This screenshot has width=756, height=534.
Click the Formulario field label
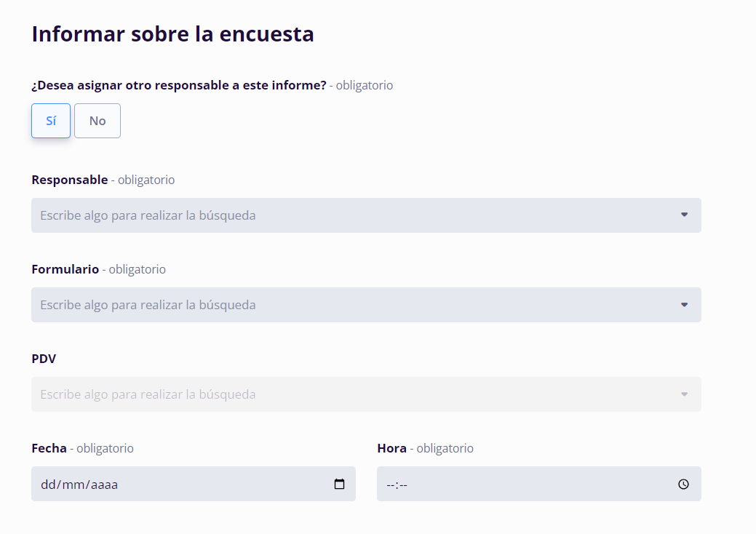tap(65, 269)
